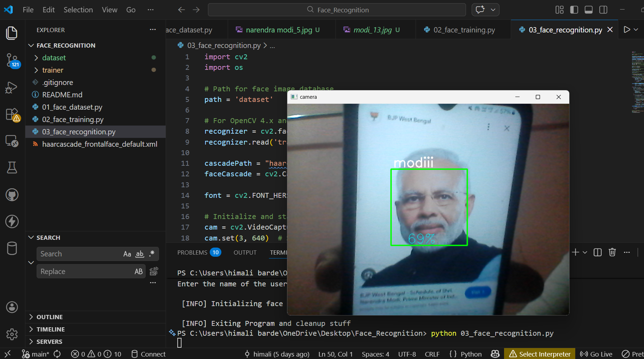Start Go Live server
This screenshot has width=644, height=359.
tap(596, 354)
